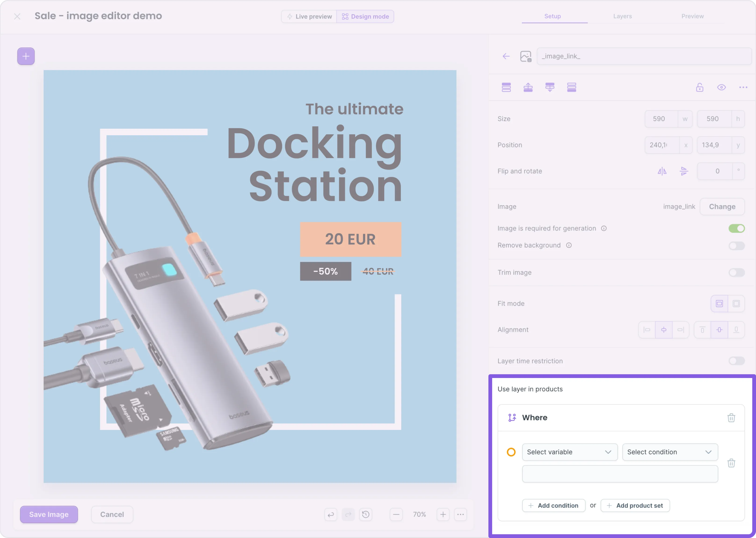Select the -50% discount badge on canvas
This screenshot has width=756, height=538.
pyautogui.click(x=326, y=272)
